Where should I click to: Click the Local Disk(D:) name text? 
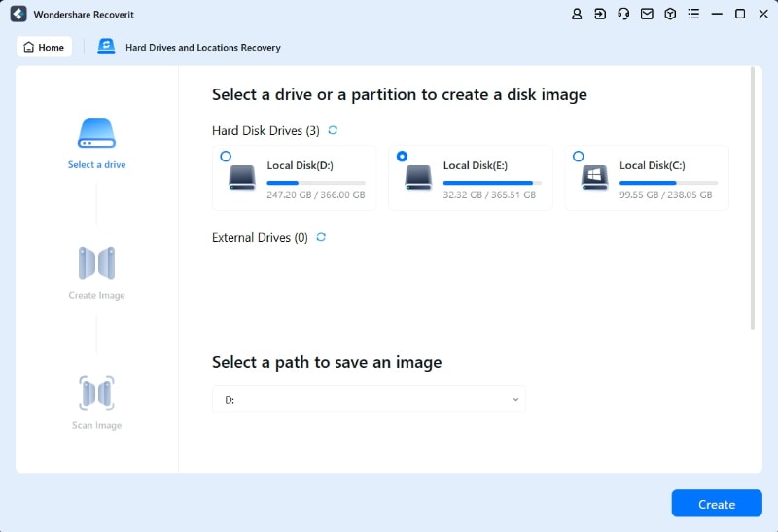pyautogui.click(x=300, y=165)
